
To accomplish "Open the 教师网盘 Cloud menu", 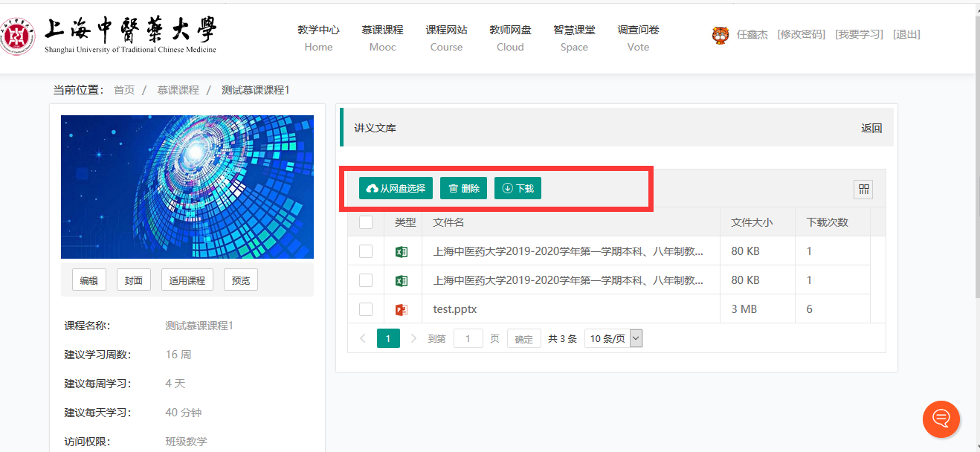I will click(x=510, y=38).
